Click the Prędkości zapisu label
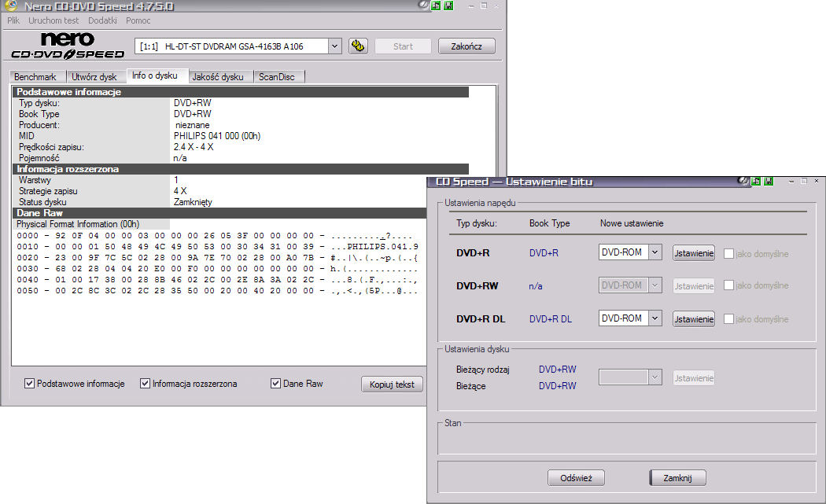 pos(51,147)
